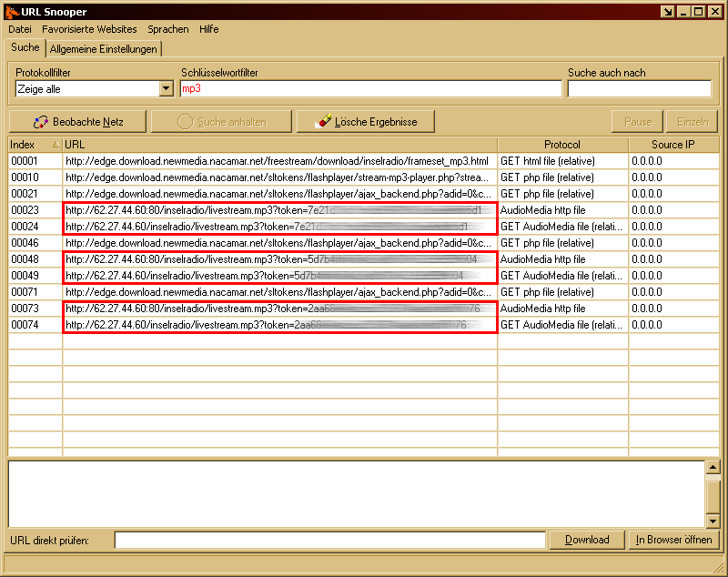Image resolution: width=728 pixels, height=577 pixels.
Task: Click the Lösche Ergebnisse button
Action: tap(366, 122)
